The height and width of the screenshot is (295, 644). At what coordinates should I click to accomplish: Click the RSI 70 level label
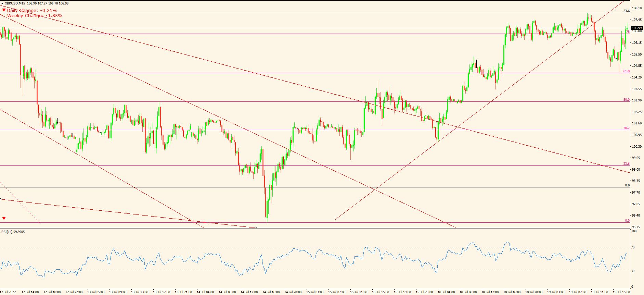click(x=633, y=247)
